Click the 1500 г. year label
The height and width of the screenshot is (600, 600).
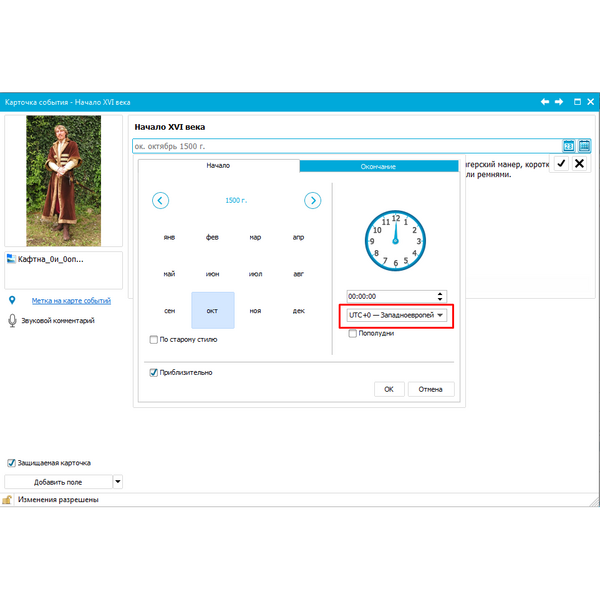(236, 201)
